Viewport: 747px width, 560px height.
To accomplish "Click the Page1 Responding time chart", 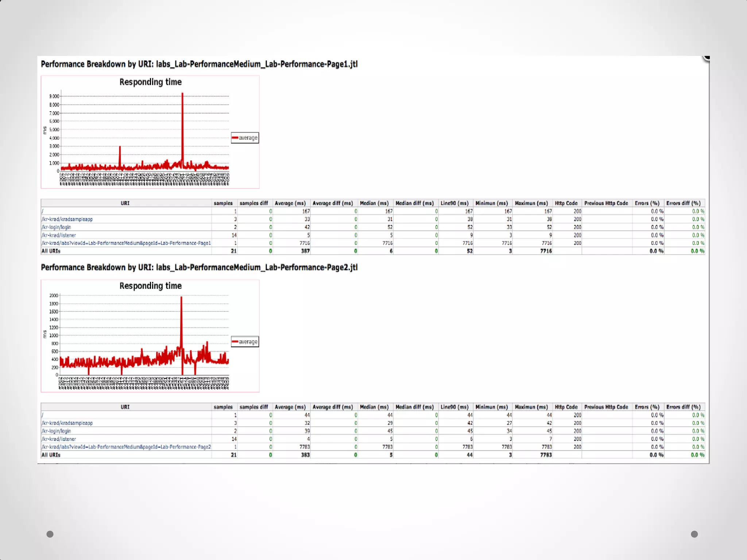I will click(145, 131).
